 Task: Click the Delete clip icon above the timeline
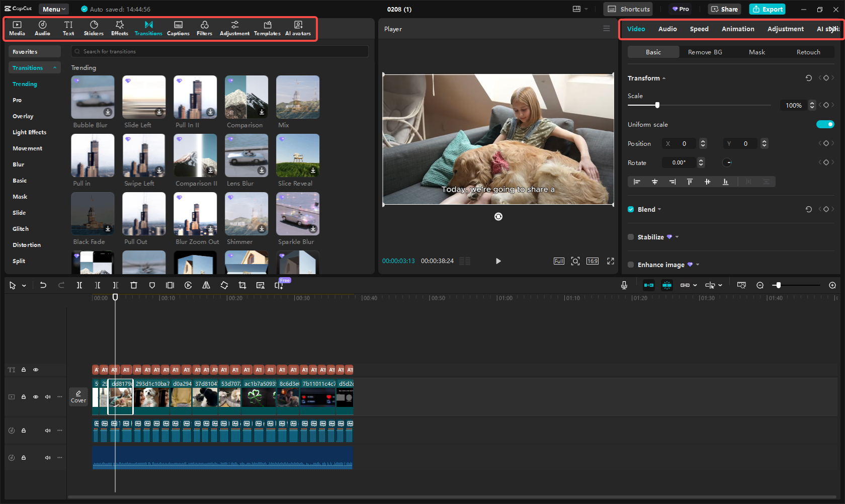pos(133,285)
